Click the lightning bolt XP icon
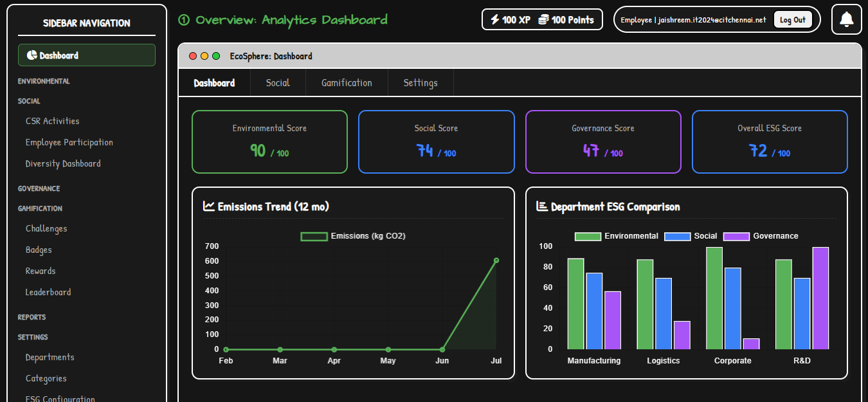The height and width of the screenshot is (402, 868). click(494, 20)
